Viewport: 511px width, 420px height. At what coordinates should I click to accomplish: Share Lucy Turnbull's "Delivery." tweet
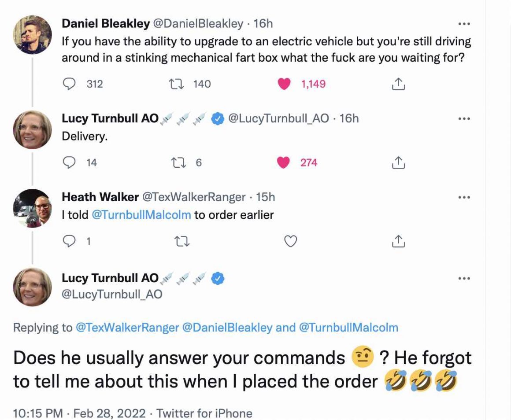[398, 163]
